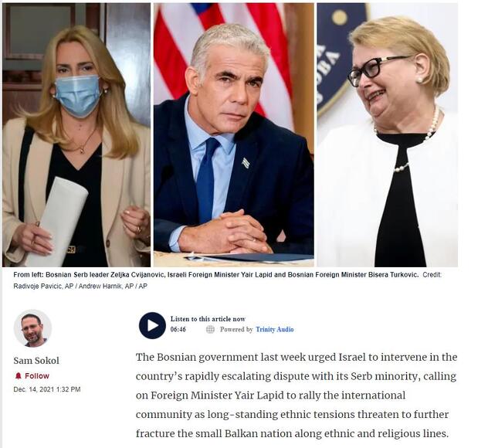Viewport: 488px width, 448px height.
Task: Click 'Listen to this article now' text
Action: (208, 319)
